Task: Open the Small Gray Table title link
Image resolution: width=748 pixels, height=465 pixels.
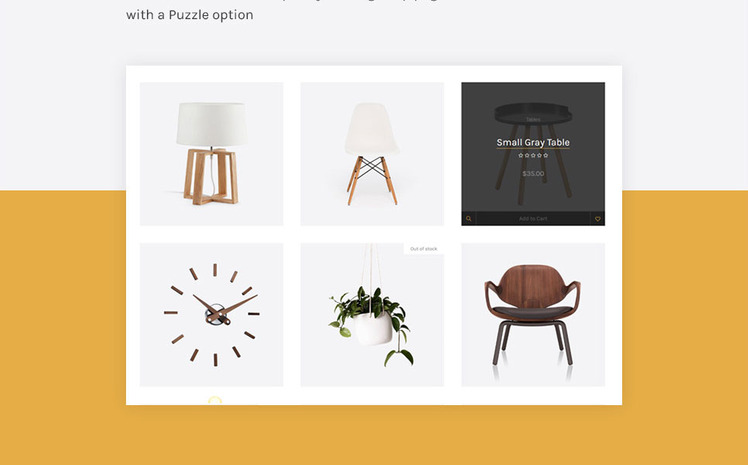Action: click(x=533, y=142)
